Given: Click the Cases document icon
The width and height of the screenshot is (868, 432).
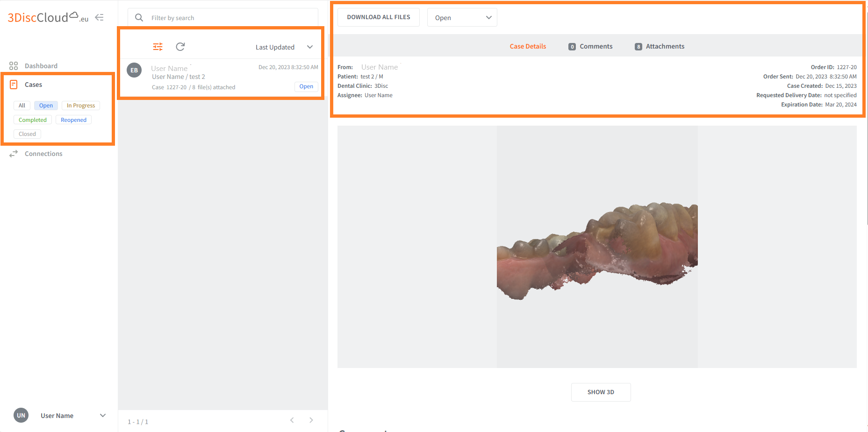Looking at the screenshot, I should (14, 85).
